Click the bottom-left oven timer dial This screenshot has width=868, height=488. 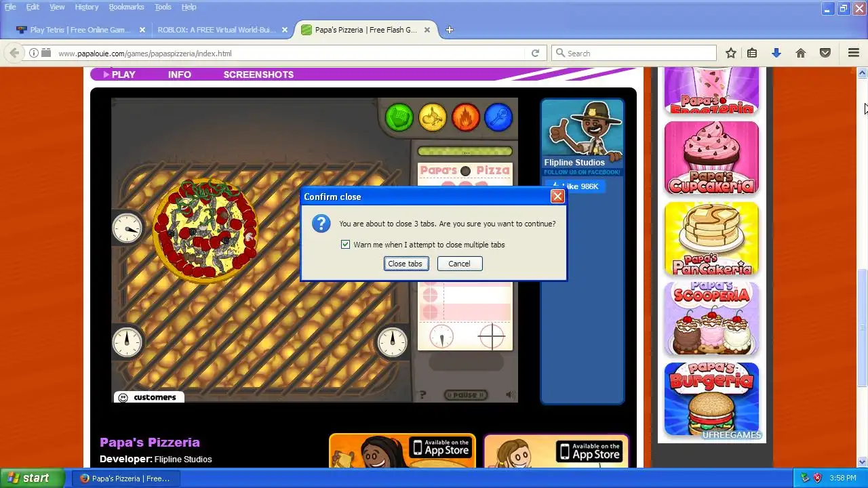(127, 342)
